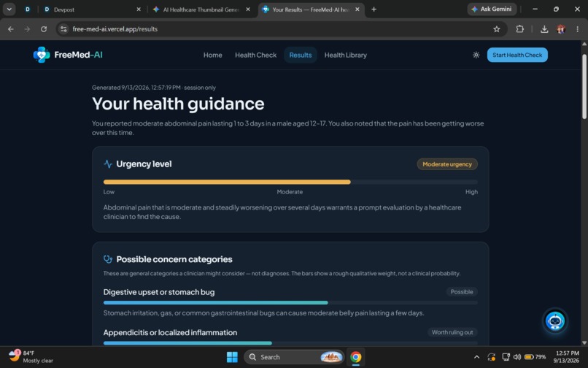The height and width of the screenshot is (368, 588).
Task: Open the Chrome profile avatar
Action: [561, 29]
